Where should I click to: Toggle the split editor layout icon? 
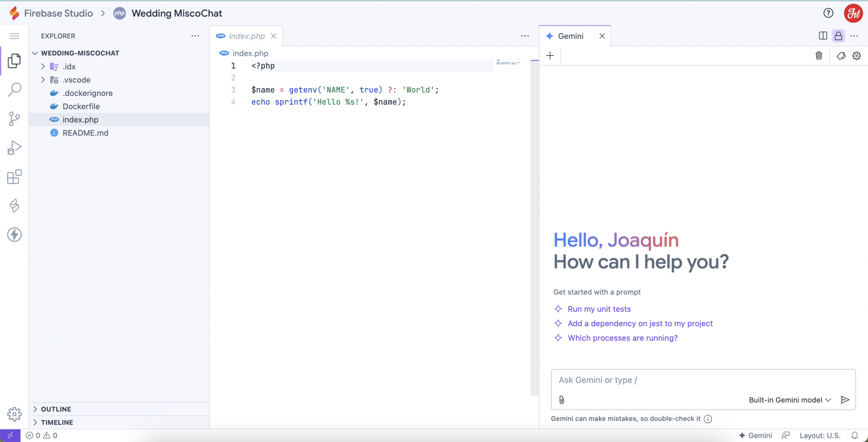[x=822, y=36]
